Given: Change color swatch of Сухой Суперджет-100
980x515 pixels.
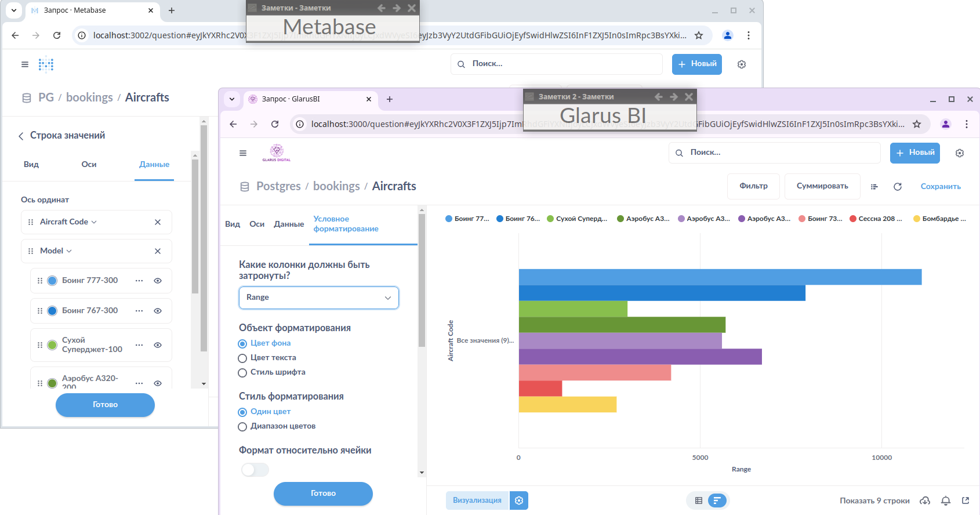Looking at the screenshot, I should tap(52, 345).
